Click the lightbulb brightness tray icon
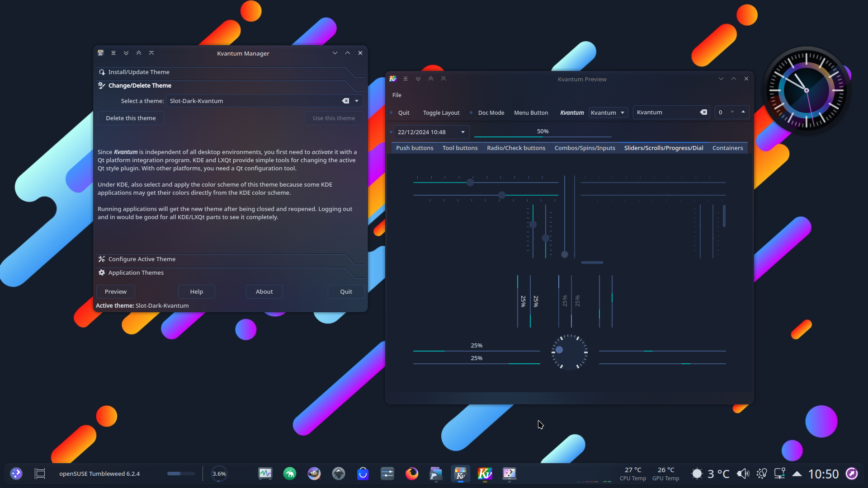The width and height of the screenshot is (868, 488). tap(762, 474)
